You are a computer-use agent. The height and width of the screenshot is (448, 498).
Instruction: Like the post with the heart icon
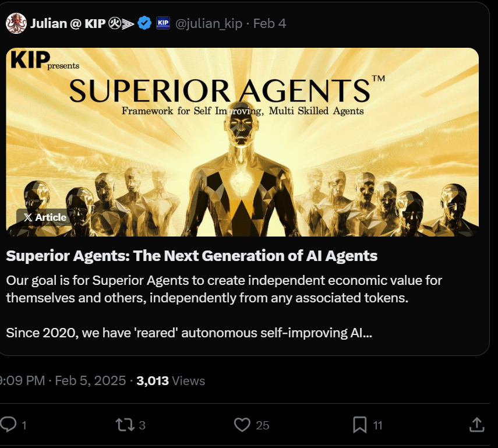tap(242, 425)
